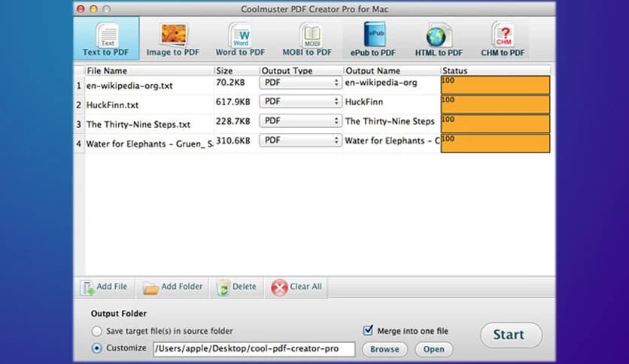Select Save target file(s) in source folder
Viewport: 629px width, 364px height.
[96, 331]
